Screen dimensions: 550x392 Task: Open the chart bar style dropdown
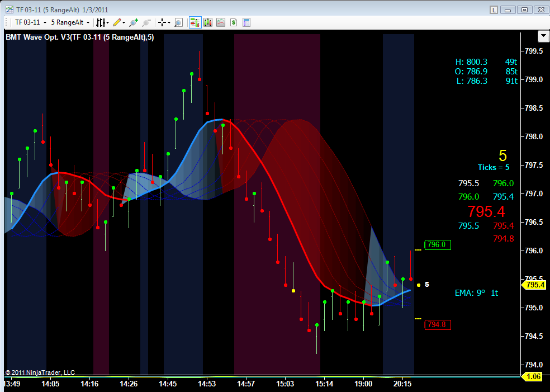(x=102, y=23)
